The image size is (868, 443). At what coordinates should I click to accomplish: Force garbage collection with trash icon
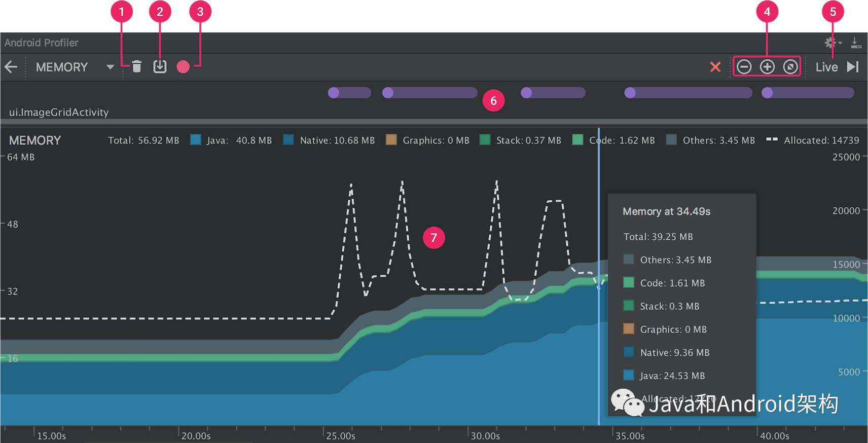(x=136, y=66)
